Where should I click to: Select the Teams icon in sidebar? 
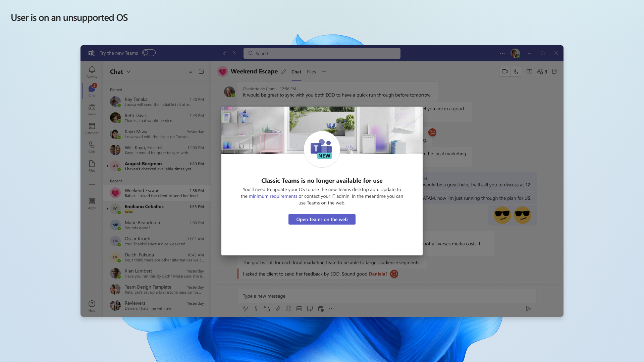tap(92, 110)
